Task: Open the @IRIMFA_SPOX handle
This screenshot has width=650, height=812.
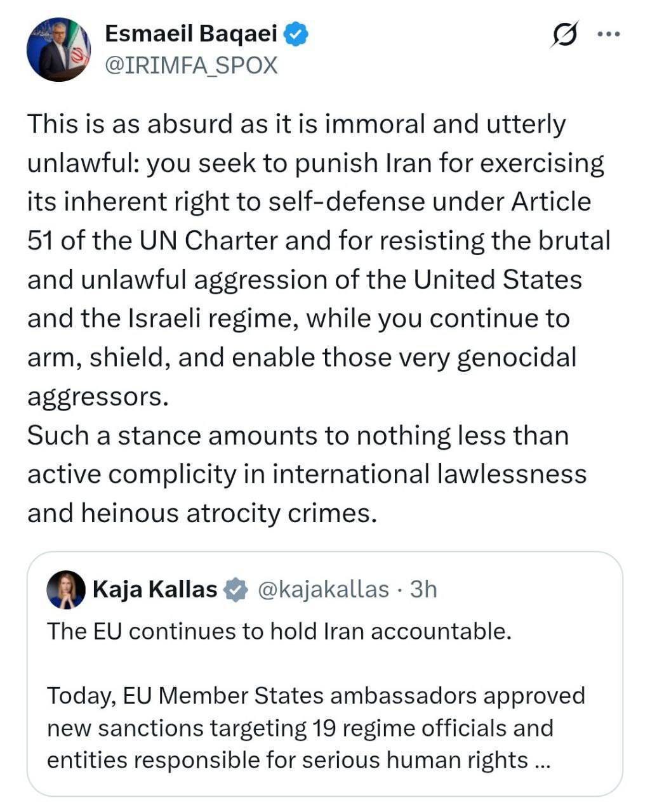Action: [x=190, y=65]
